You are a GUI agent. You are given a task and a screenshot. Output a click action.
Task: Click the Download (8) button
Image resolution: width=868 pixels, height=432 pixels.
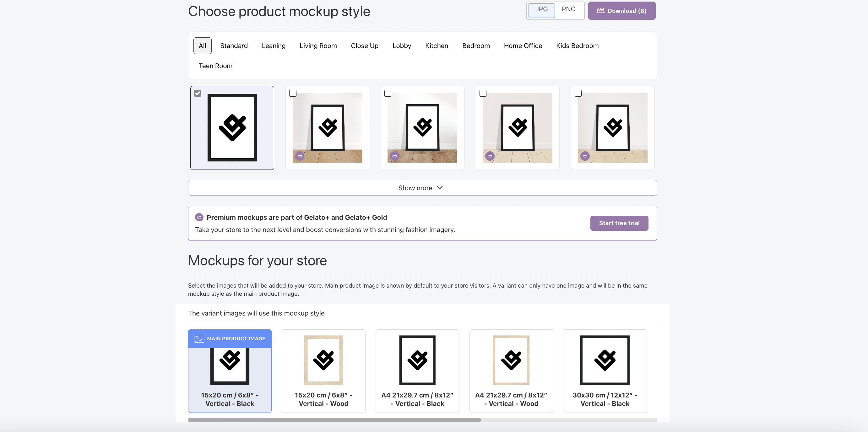(622, 11)
